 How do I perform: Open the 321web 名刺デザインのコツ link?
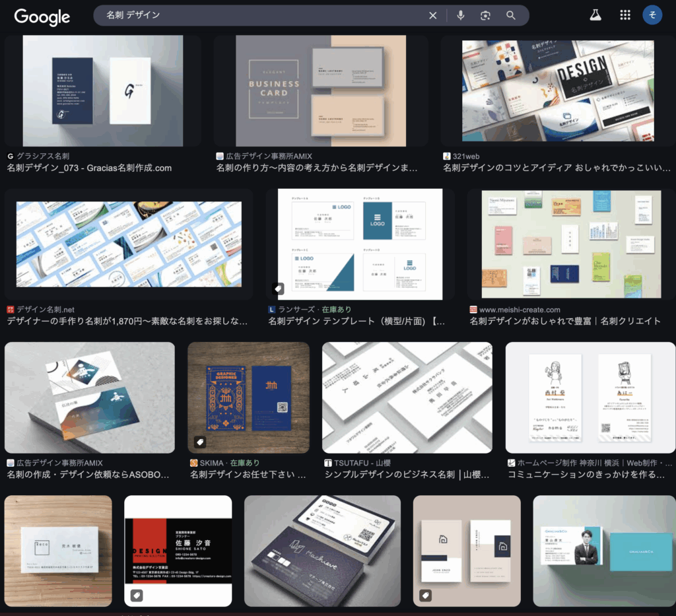[557, 168]
